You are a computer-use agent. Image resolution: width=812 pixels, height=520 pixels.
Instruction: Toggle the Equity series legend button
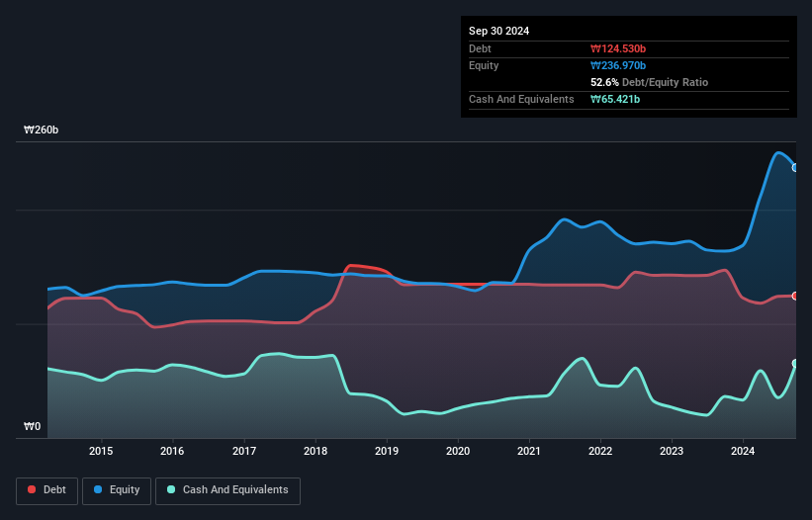117,490
